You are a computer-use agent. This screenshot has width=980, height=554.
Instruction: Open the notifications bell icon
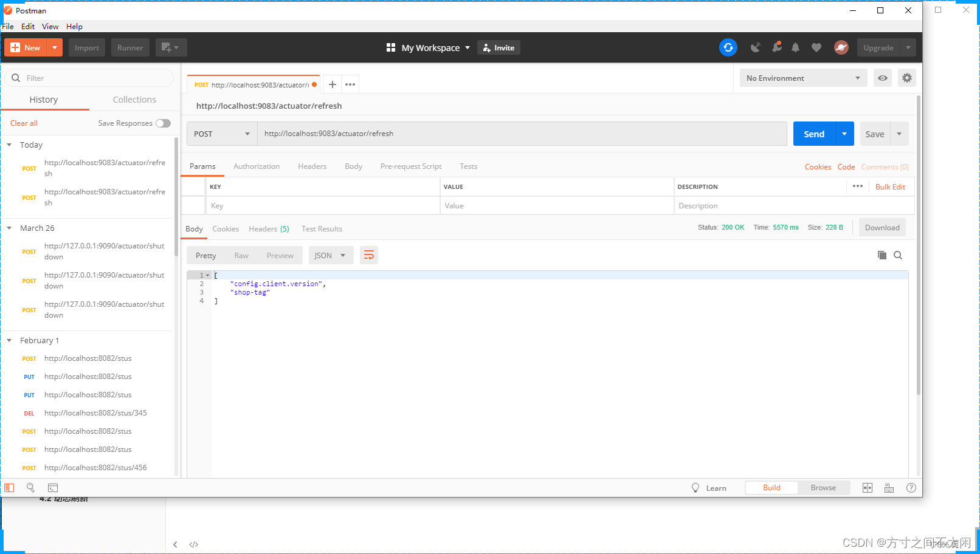tap(795, 47)
